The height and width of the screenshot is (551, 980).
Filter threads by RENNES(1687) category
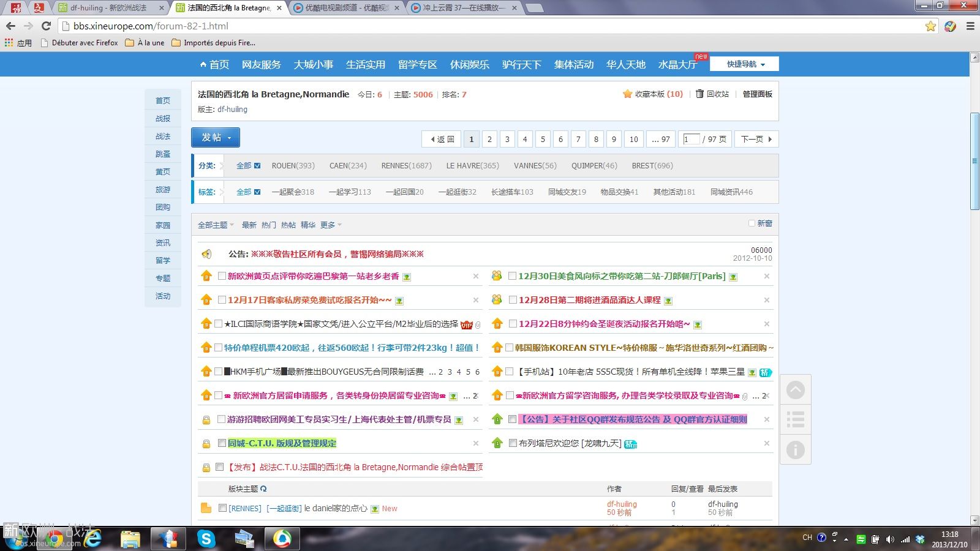pyautogui.click(x=406, y=166)
